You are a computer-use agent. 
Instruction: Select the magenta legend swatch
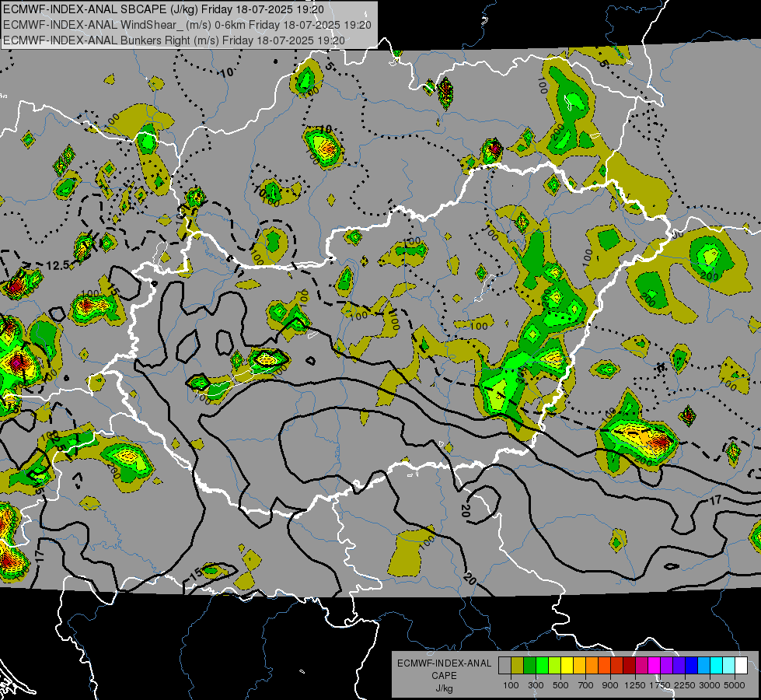(x=655, y=666)
